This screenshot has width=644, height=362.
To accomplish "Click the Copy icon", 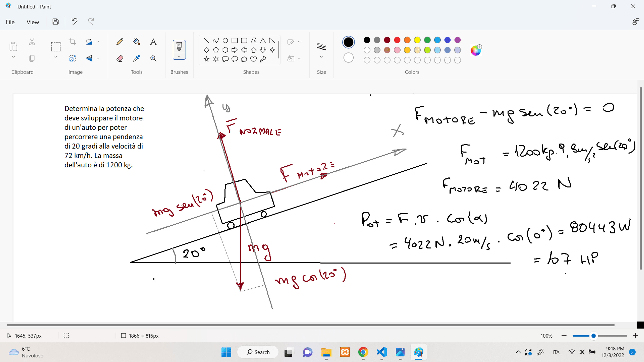I will pos(32,58).
